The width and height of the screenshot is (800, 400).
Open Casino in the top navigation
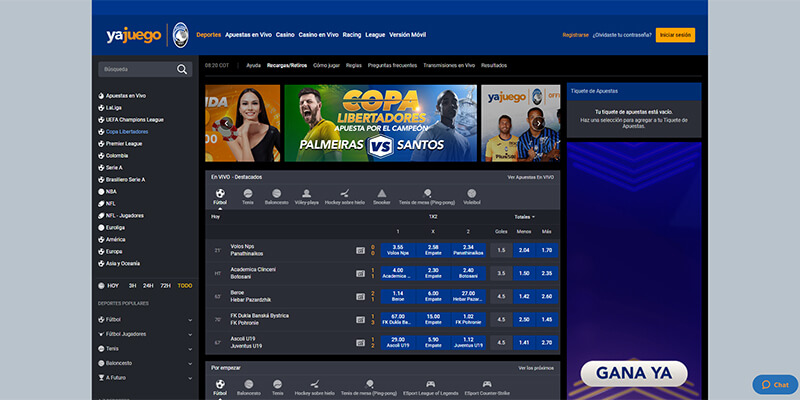[x=285, y=35]
